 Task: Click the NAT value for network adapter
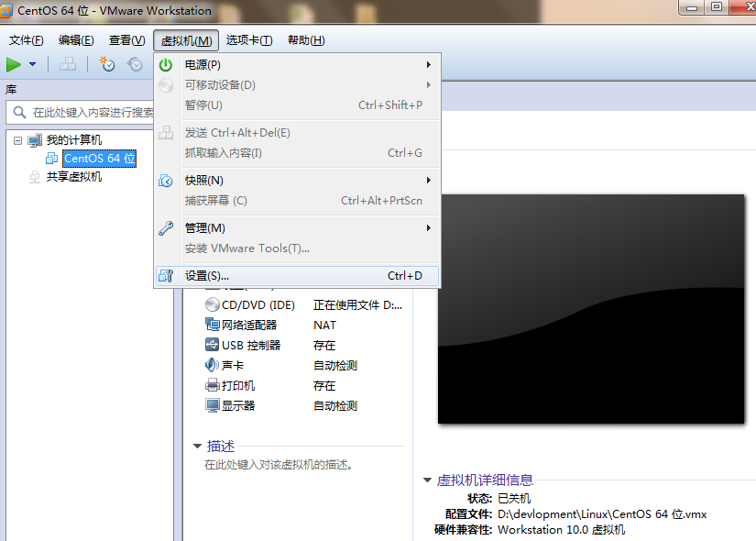[325, 326]
